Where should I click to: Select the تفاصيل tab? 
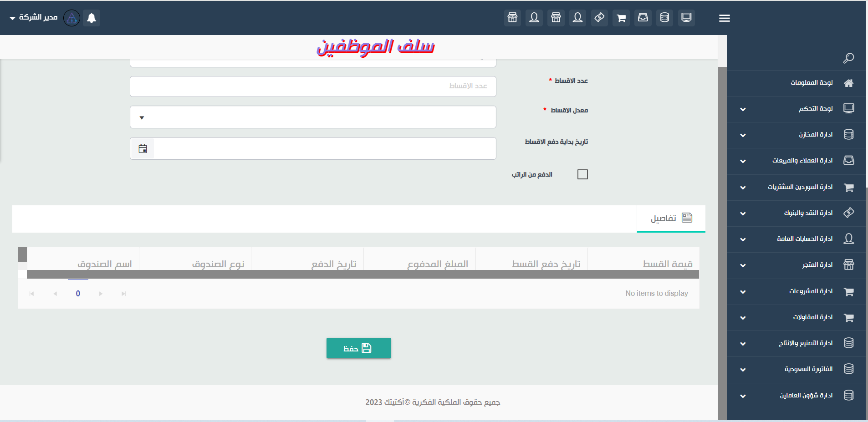pos(671,219)
